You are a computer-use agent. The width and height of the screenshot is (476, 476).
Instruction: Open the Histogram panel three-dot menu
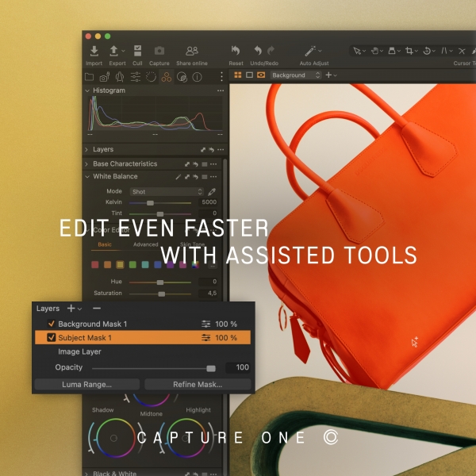coord(221,90)
